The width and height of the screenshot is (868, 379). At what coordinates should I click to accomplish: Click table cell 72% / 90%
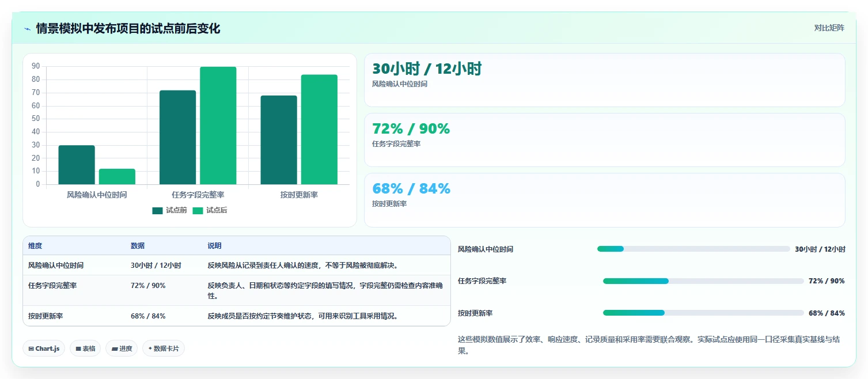click(148, 285)
